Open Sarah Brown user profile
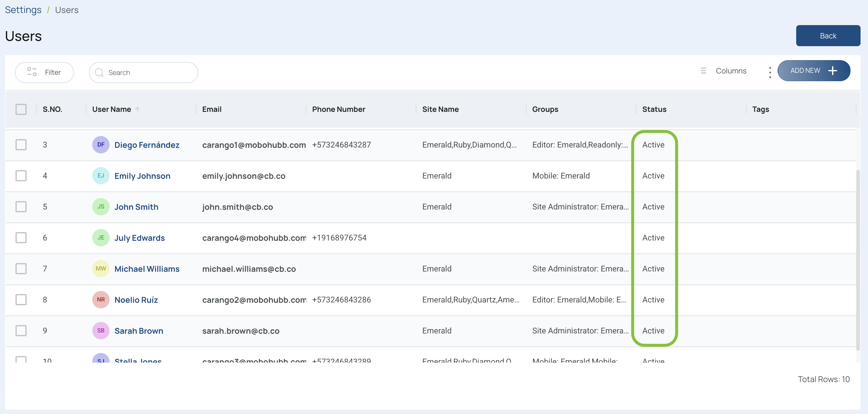 (x=139, y=331)
